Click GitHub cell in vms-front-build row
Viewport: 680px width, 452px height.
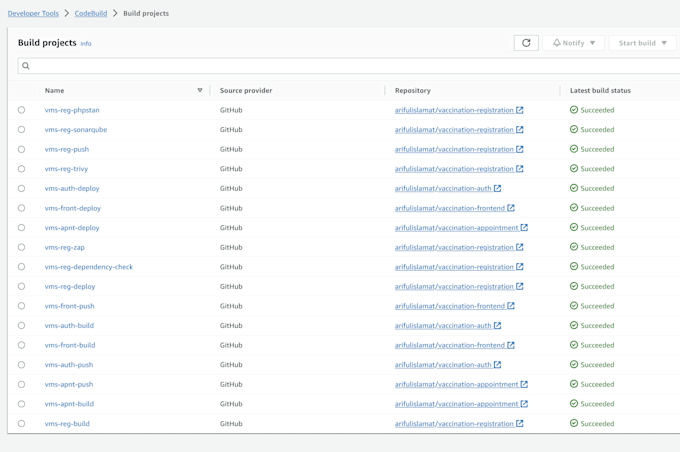[231, 345]
